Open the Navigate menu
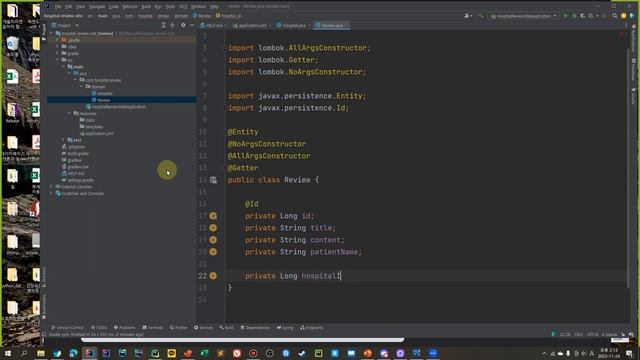The width and height of the screenshot is (640, 360). click(x=97, y=7)
